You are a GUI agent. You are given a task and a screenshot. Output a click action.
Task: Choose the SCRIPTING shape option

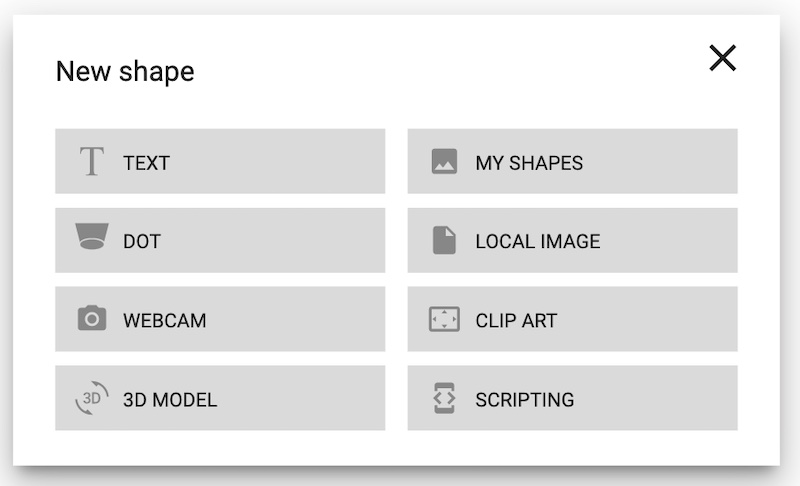(572, 398)
